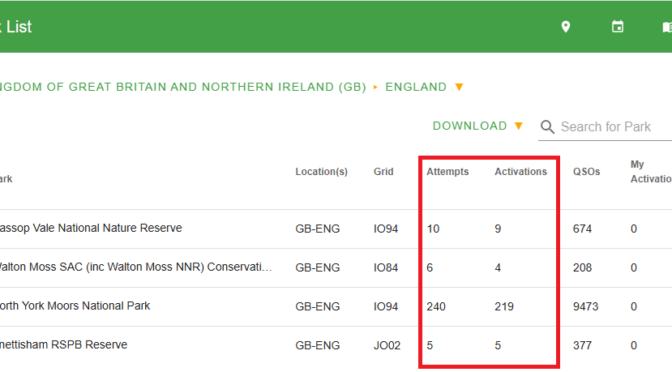The height and width of the screenshot is (372, 672).
Task: Select United Kingdom (GB) breadcrumb link
Action: 183,87
